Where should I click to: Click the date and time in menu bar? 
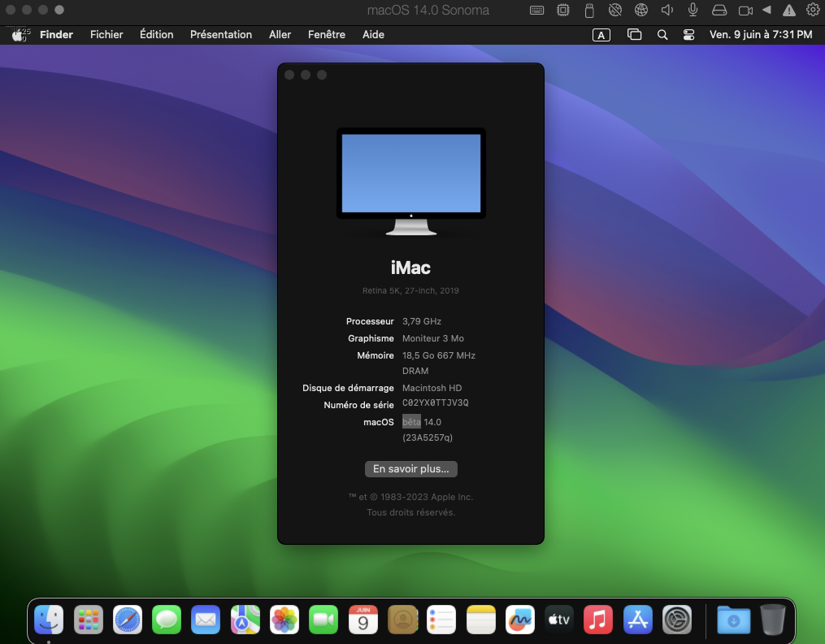click(x=761, y=35)
